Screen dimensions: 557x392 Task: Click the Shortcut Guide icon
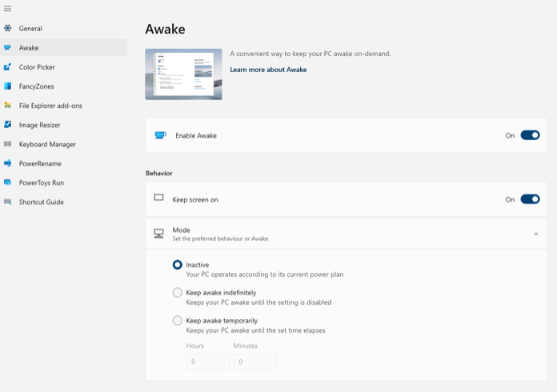tap(7, 202)
